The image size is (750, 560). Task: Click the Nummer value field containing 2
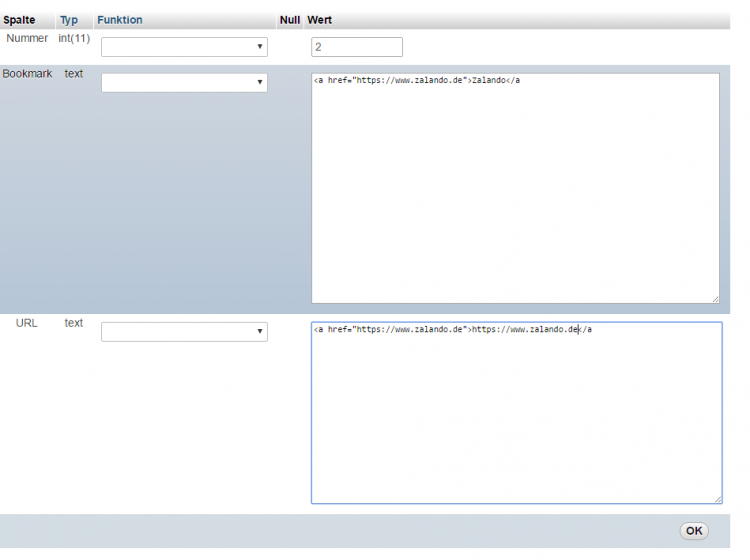[x=357, y=47]
